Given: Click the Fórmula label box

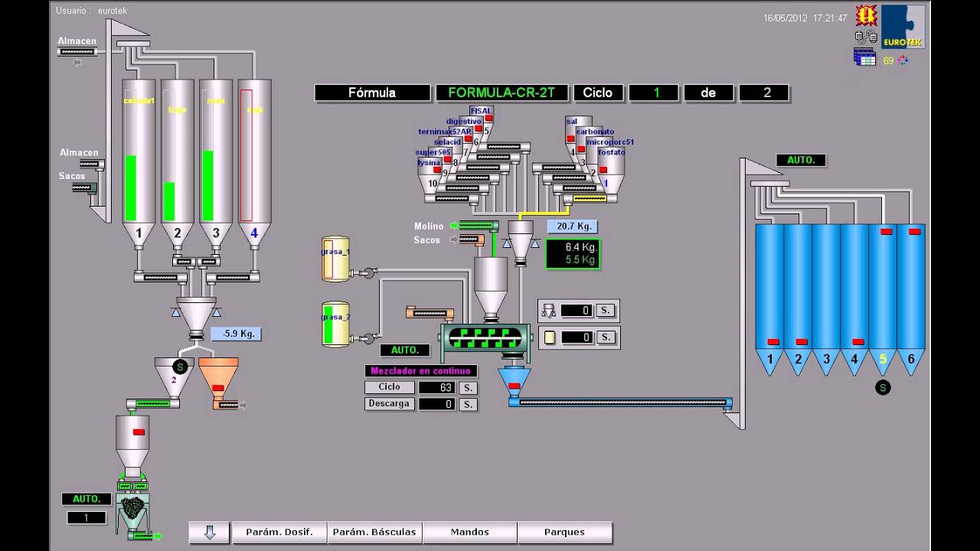Looking at the screenshot, I should 373,93.
